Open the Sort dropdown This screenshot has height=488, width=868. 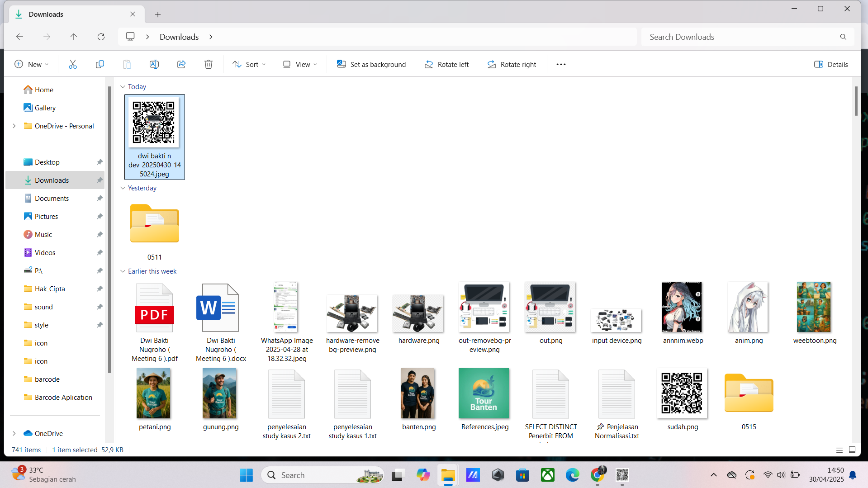click(249, 64)
